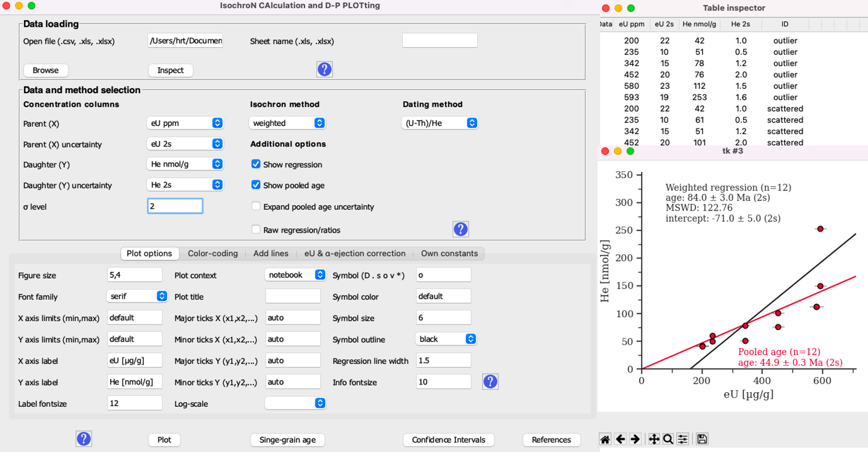
Task: Click the back arrow in plot toolbar
Action: 620,439
